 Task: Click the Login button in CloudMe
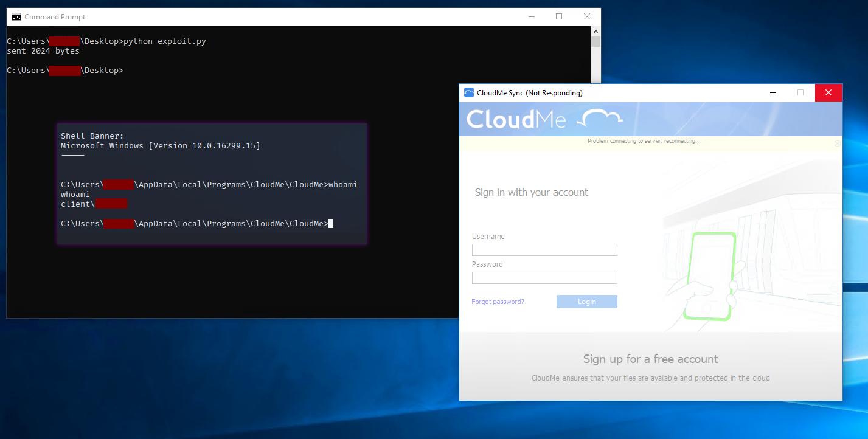pos(587,302)
